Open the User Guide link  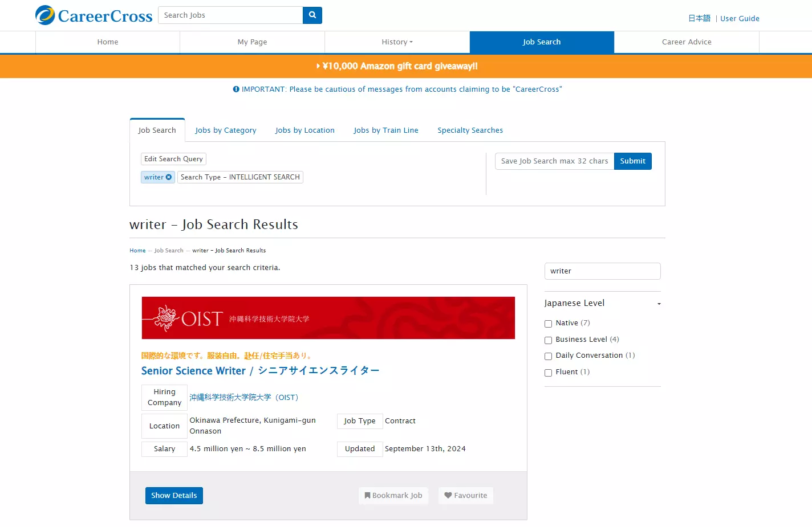pyautogui.click(x=740, y=18)
